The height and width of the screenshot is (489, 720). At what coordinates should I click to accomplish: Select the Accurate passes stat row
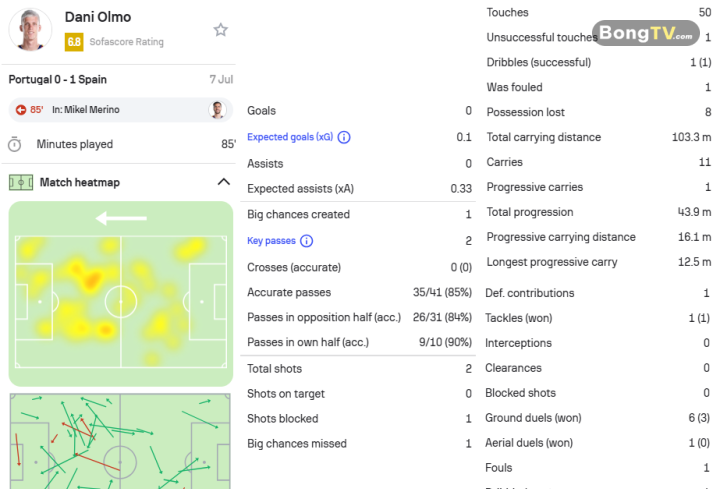(359, 292)
